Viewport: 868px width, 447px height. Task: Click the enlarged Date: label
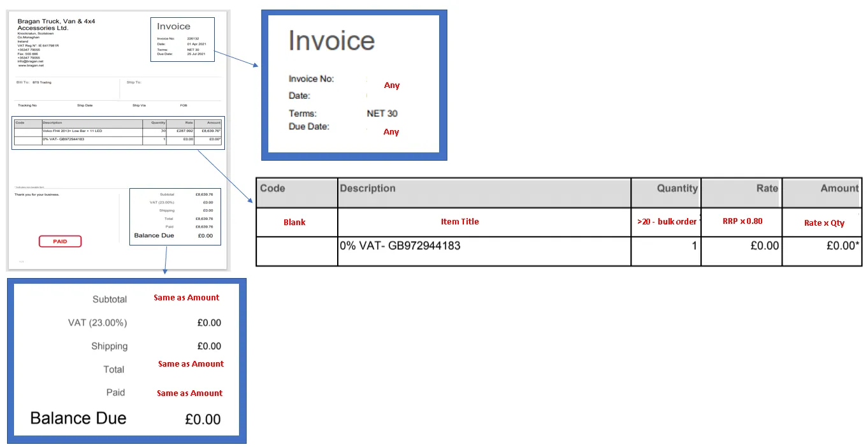point(299,96)
